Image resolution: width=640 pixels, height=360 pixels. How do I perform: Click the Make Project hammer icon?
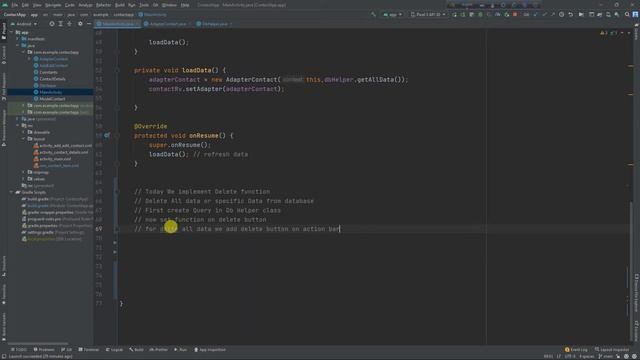tap(373, 15)
